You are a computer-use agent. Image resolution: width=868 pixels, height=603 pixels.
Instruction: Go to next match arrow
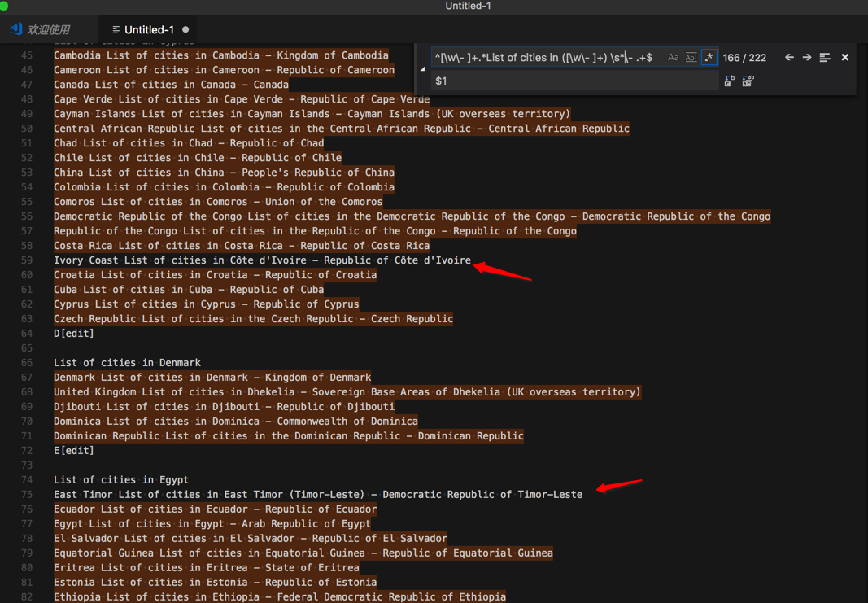pos(807,57)
